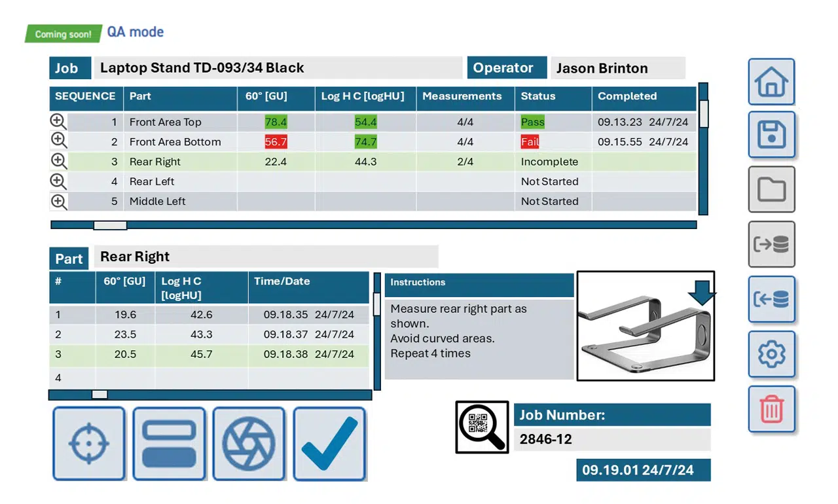Open settings with the gear icon
The image size is (838, 504).
771,354
